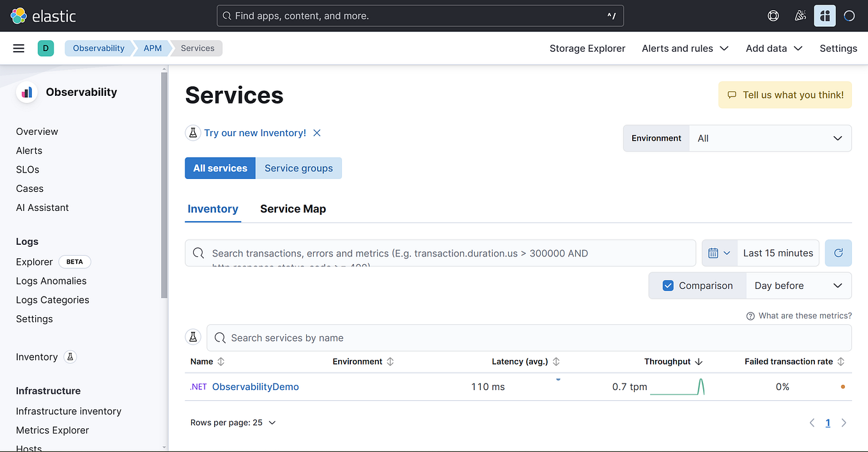This screenshot has width=868, height=452.
Task: Click the Tell us what you think button
Action: tap(784, 94)
